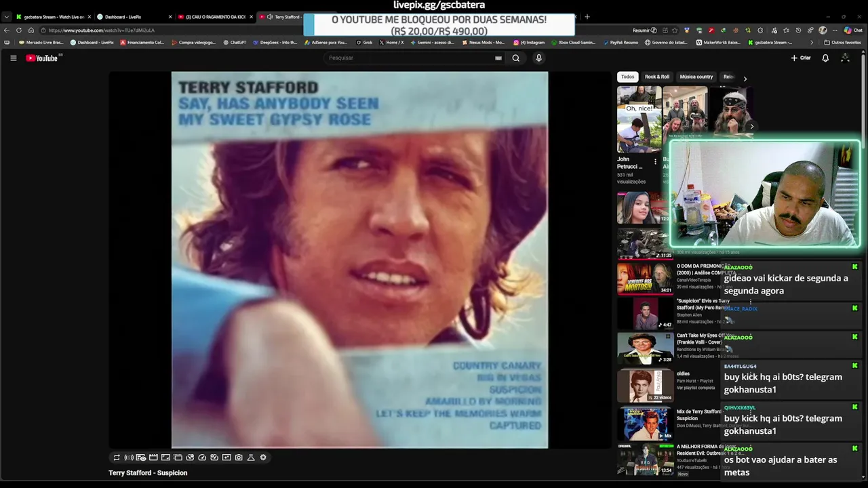
Task: Toggle the loop button under the video
Action: tap(117, 457)
